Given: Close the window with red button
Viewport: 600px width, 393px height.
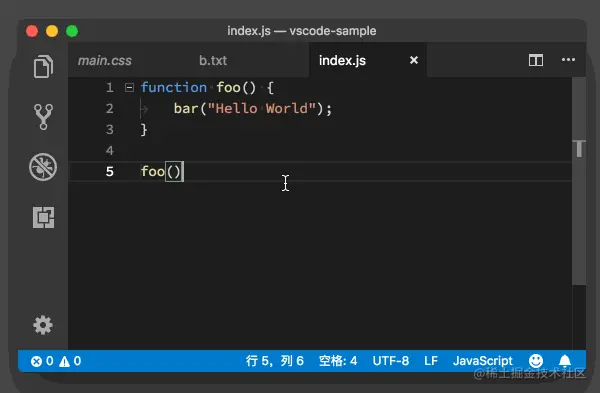Looking at the screenshot, I should 32,31.
